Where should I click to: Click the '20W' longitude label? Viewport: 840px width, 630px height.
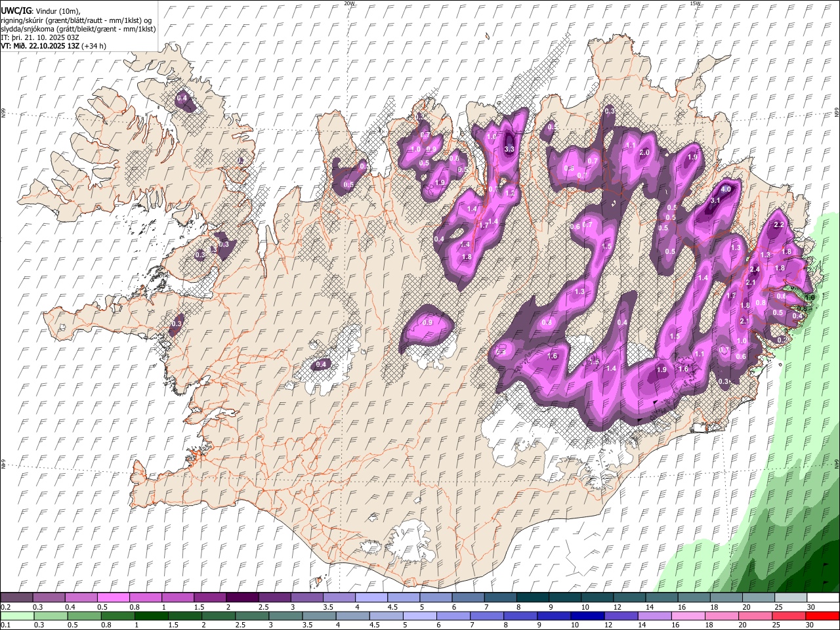(349, 3)
